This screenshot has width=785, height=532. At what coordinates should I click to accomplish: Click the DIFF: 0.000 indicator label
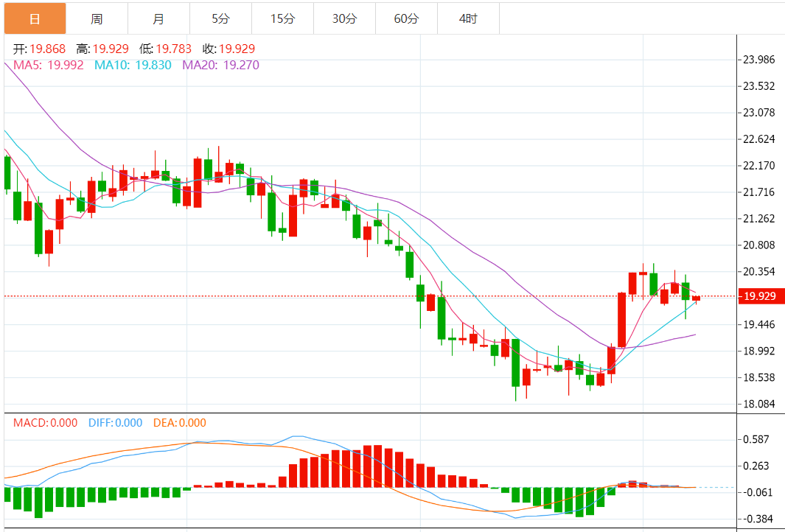click(116, 423)
